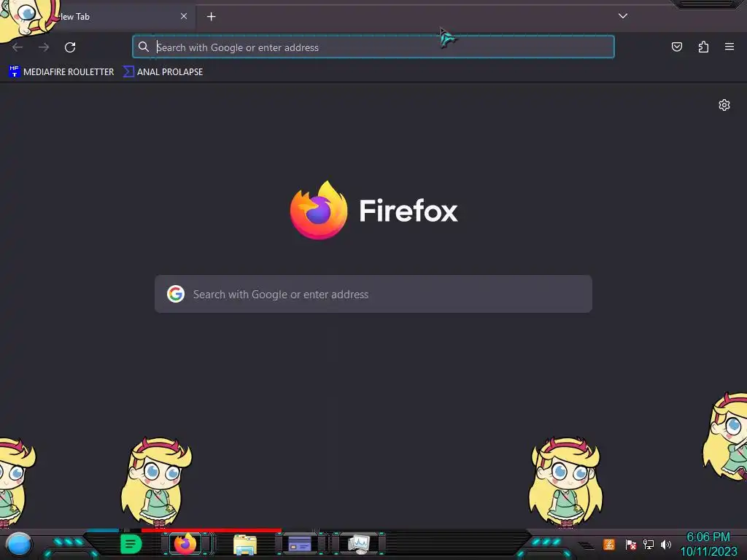Open the purple window app in taskbar

coord(300,543)
